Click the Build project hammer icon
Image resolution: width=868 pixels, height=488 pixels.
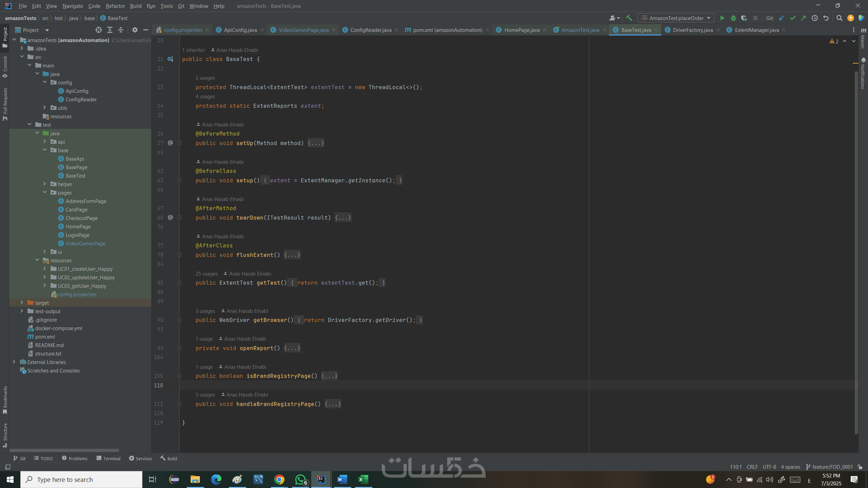click(629, 18)
